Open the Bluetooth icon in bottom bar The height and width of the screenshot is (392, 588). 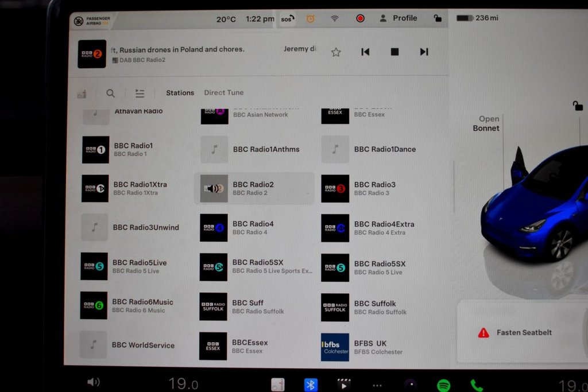coord(311,385)
